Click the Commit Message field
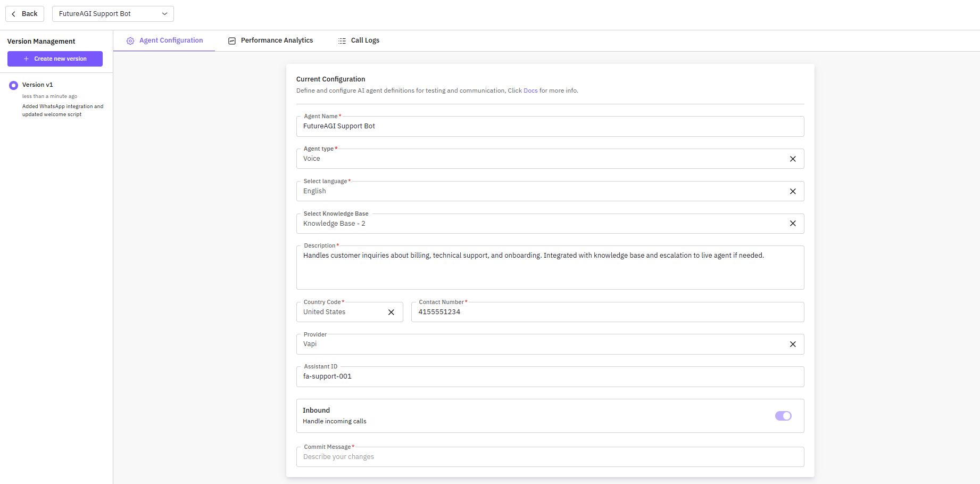The image size is (980, 484). point(550,457)
